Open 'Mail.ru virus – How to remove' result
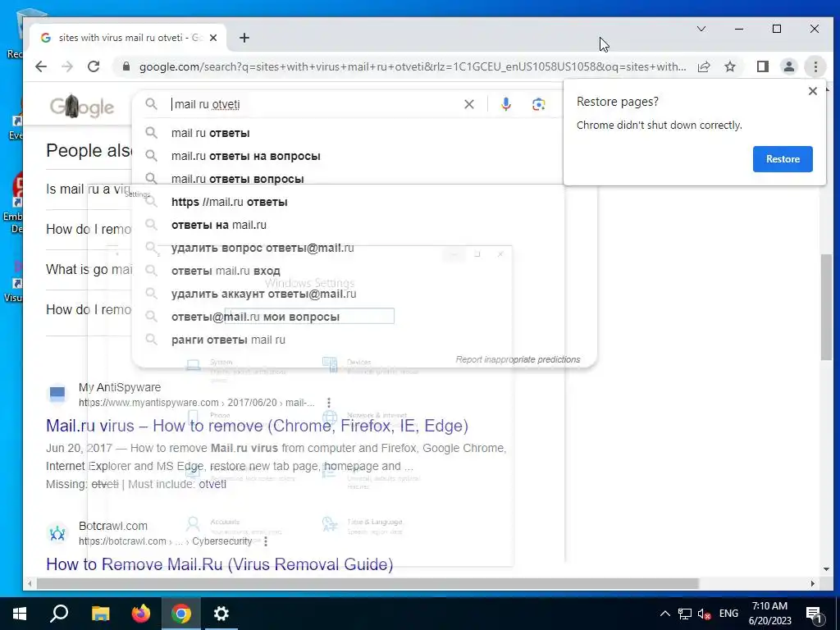The height and width of the screenshot is (630, 840). [x=257, y=426]
